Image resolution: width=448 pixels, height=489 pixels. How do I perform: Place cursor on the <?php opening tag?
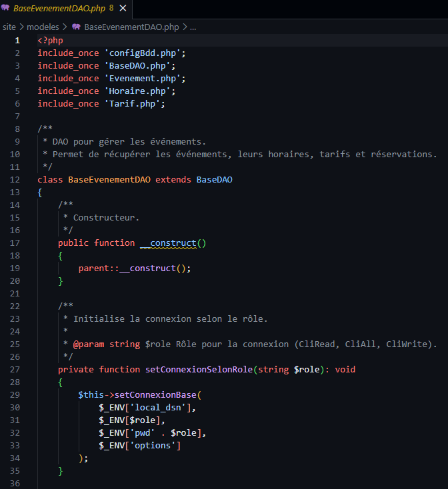point(50,41)
